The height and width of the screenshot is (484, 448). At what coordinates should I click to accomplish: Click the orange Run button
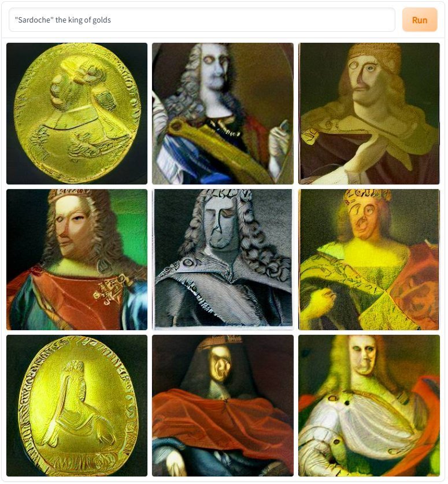pos(420,20)
